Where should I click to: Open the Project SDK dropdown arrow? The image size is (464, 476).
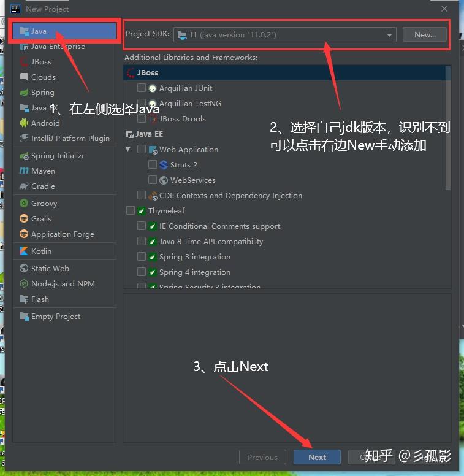(389, 35)
